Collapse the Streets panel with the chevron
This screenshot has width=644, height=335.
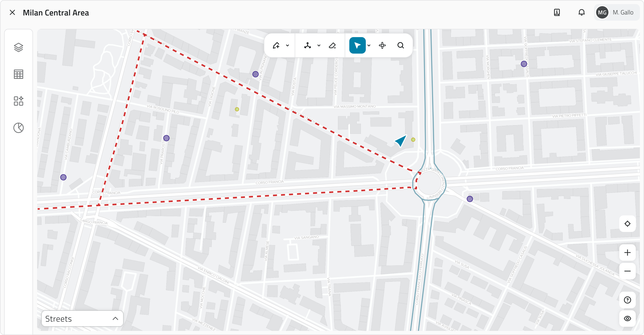pyautogui.click(x=115, y=319)
